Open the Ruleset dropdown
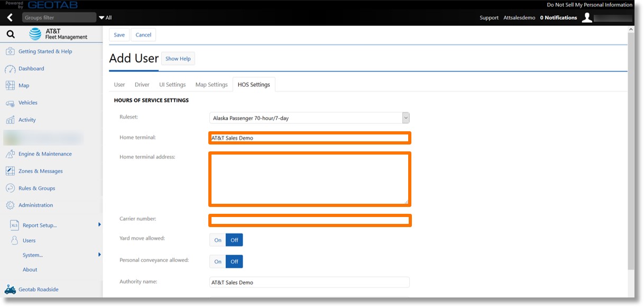644x307 pixels. [309, 118]
